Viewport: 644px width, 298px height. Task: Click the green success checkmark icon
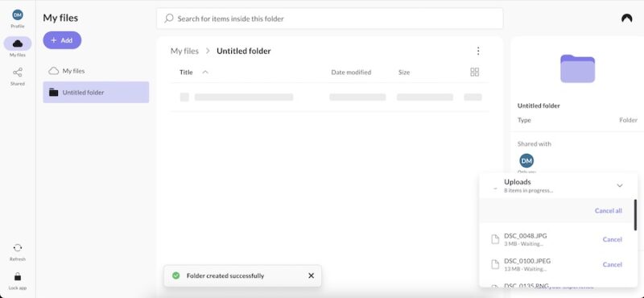[x=175, y=275]
